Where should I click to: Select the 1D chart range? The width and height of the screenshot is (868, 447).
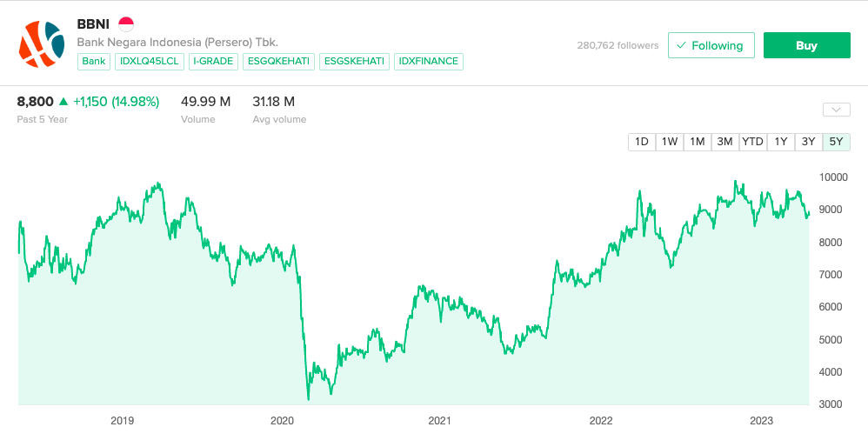(x=642, y=142)
